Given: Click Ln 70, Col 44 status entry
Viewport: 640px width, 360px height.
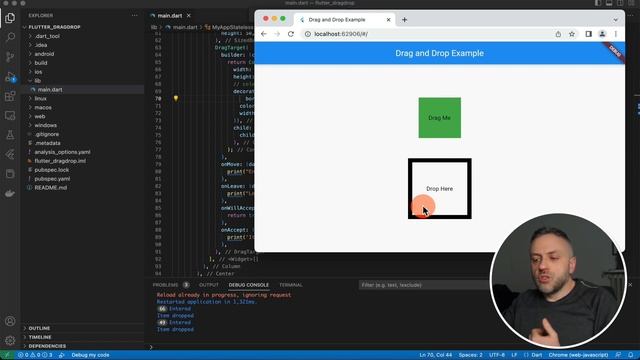Looking at the screenshot, I should 436,355.
